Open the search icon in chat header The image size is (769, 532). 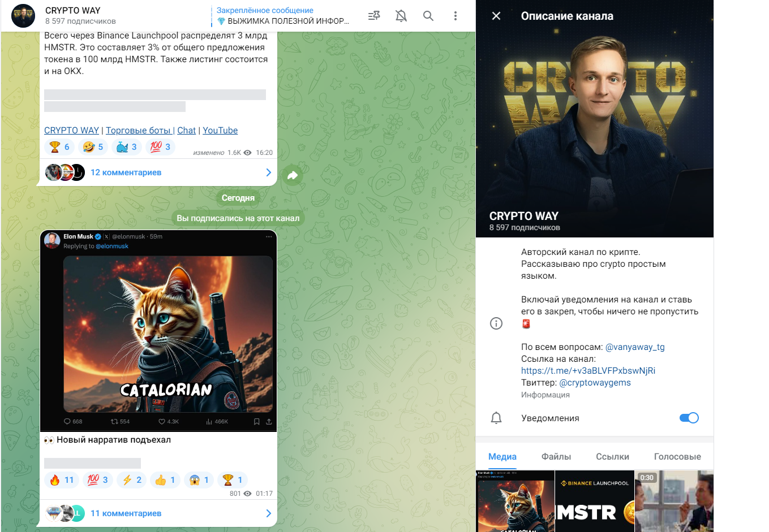[428, 16]
